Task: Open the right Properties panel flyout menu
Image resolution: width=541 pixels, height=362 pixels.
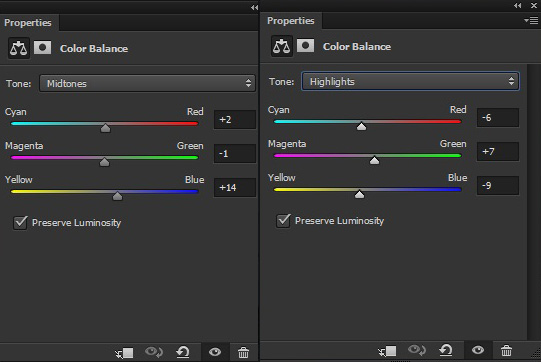Action: click(x=531, y=21)
